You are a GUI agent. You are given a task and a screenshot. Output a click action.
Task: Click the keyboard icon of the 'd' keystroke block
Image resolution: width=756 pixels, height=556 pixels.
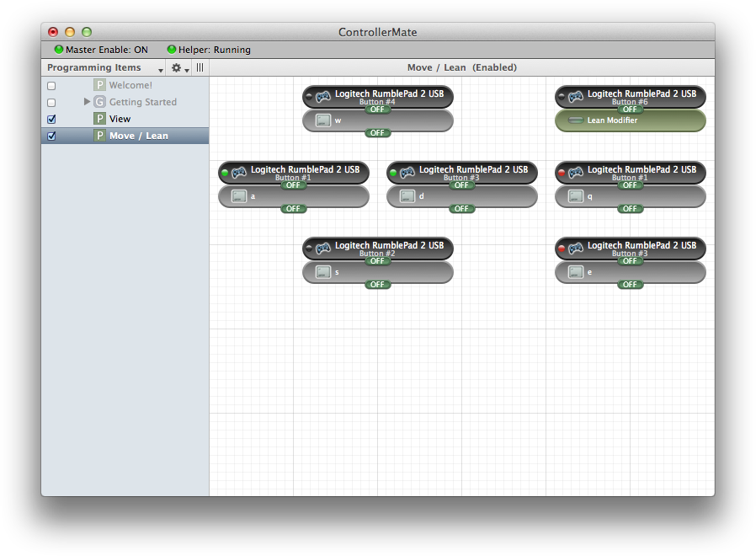tap(407, 196)
